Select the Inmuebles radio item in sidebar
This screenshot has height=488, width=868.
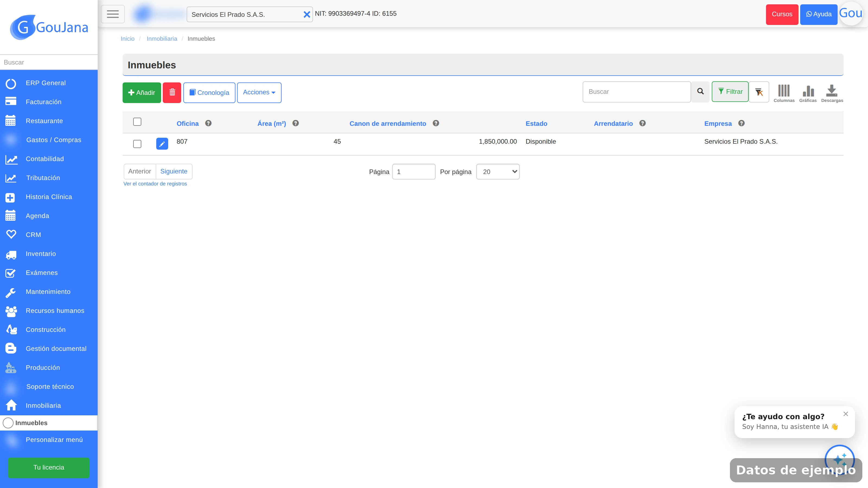tap(8, 423)
